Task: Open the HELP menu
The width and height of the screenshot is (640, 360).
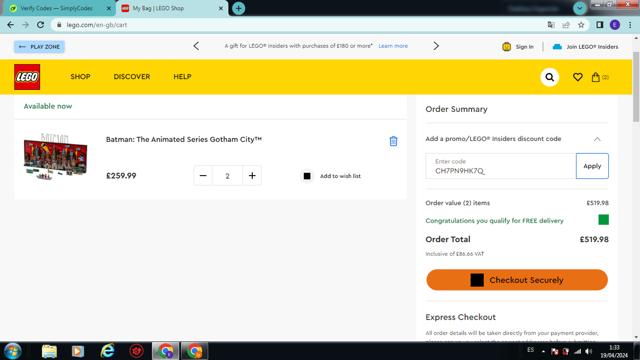Action: tap(182, 77)
